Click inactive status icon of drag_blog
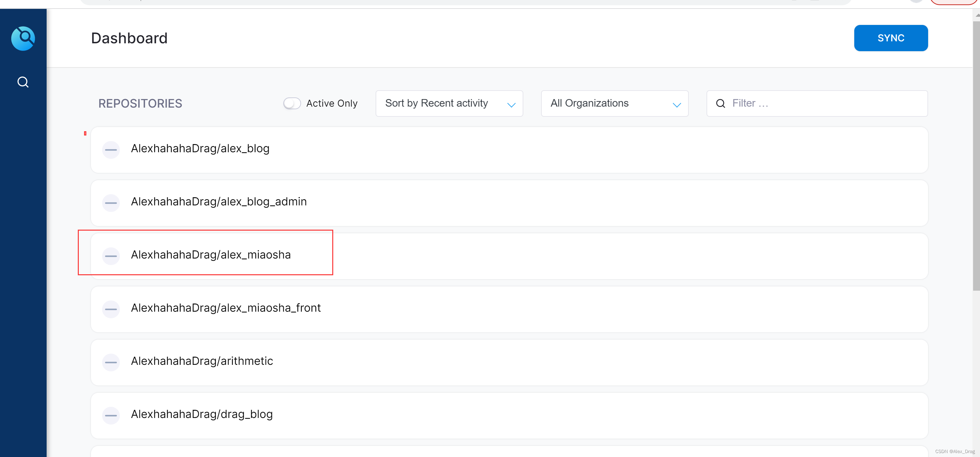980x457 pixels. tap(111, 416)
